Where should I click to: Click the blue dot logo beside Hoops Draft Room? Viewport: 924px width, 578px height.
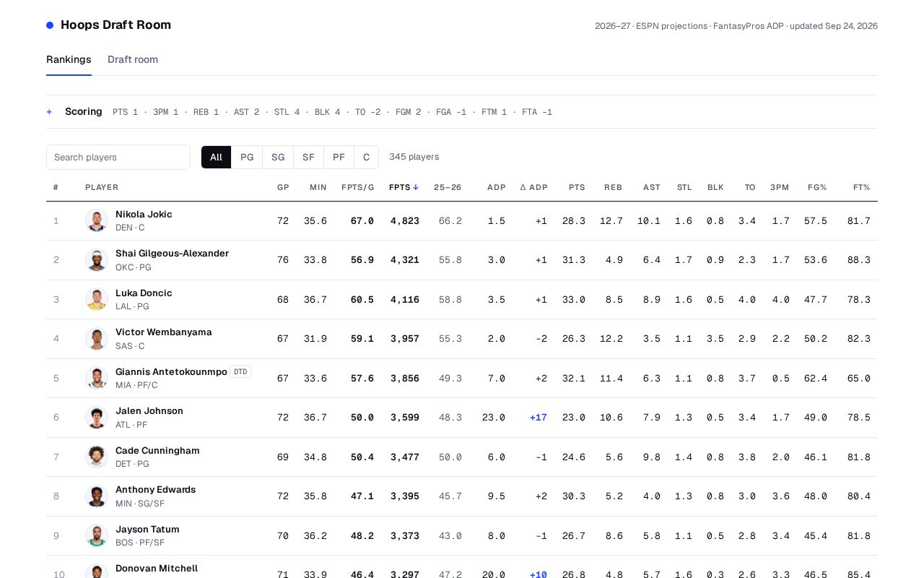coord(50,25)
